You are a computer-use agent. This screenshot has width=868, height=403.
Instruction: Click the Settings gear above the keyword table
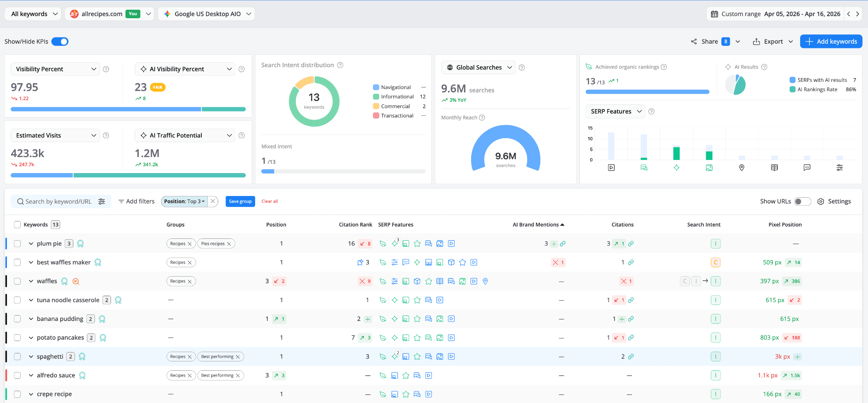tap(821, 201)
